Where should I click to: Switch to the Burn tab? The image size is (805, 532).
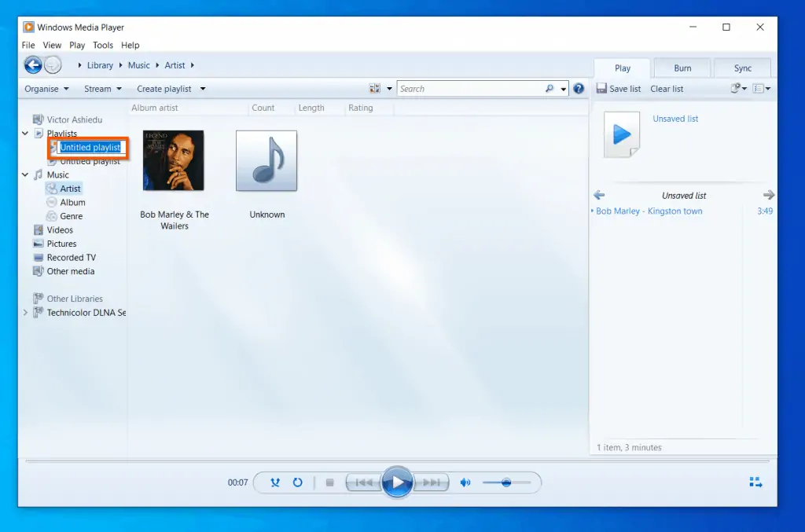pos(682,68)
